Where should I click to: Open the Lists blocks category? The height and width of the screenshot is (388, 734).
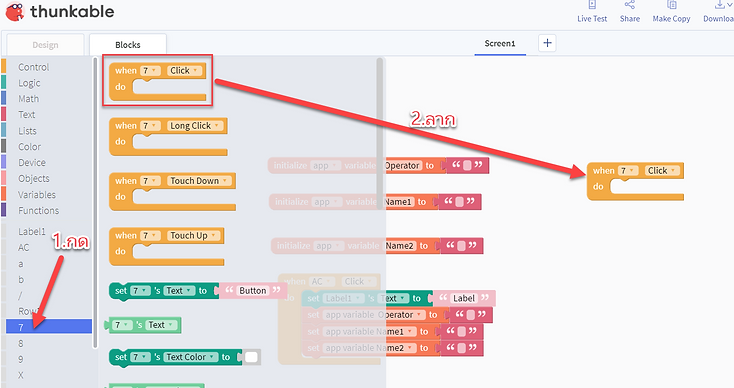click(x=27, y=131)
